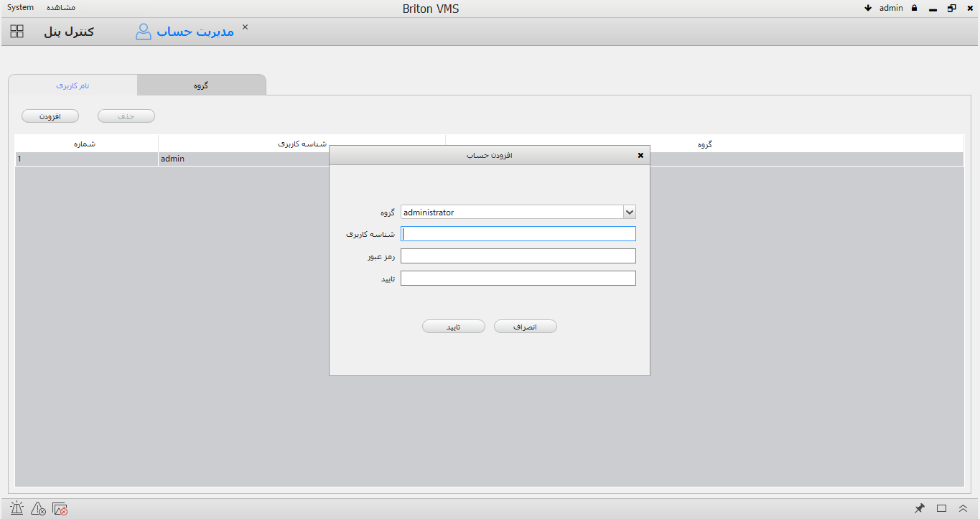Click the confirm password (تایید) input field
The height and width of the screenshot is (519, 980).
tap(518, 279)
